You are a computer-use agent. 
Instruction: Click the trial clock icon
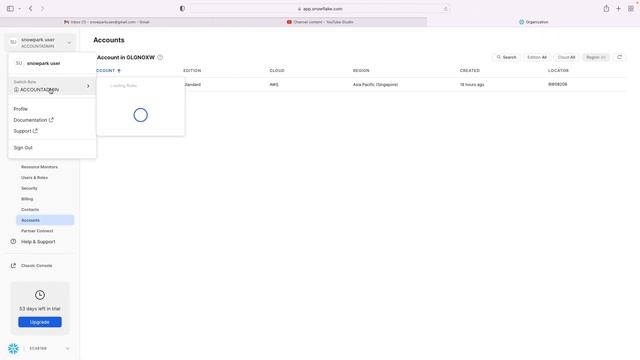[40, 295]
